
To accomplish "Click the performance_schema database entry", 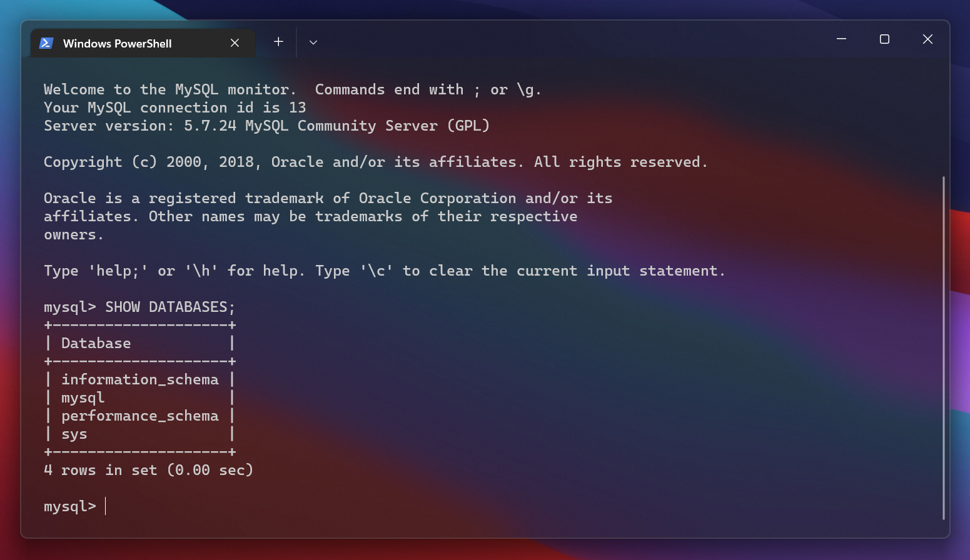I will [x=139, y=416].
